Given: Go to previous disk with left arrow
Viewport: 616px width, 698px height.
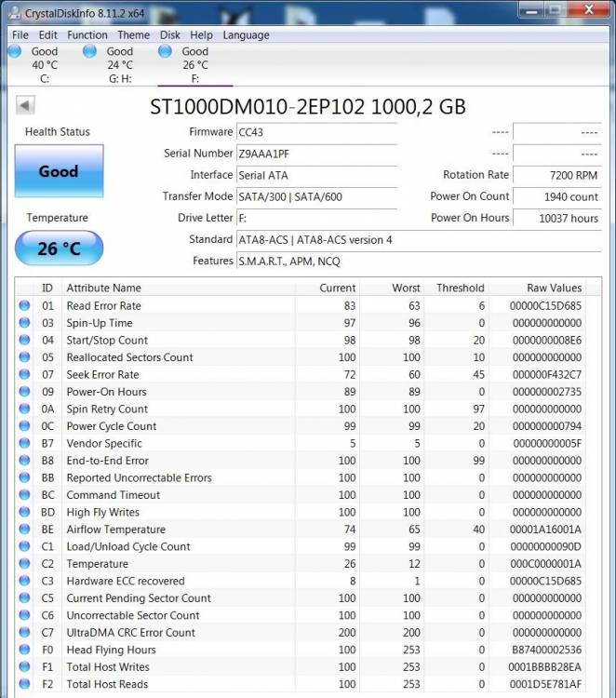Looking at the screenshot, I should point(25,105).
